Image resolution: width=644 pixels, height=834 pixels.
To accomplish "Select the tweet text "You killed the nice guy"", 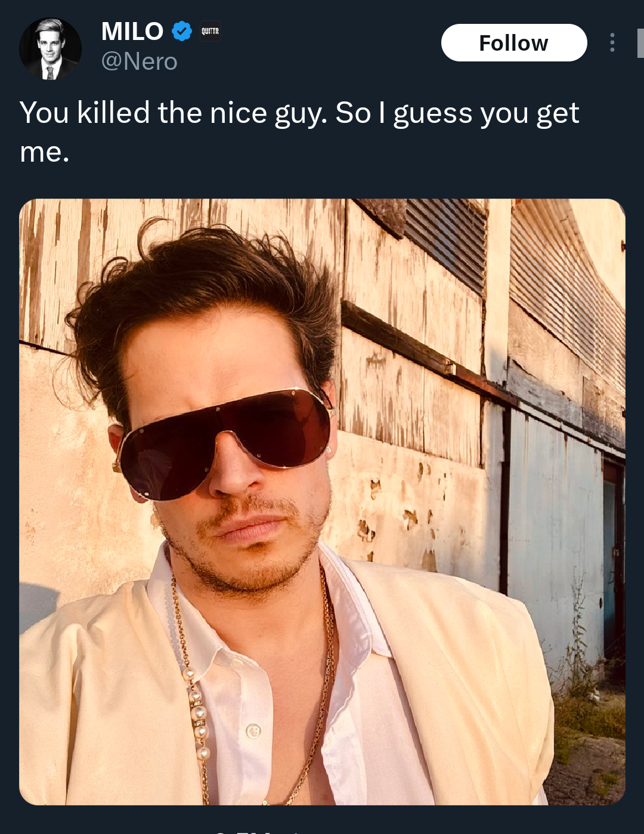I will [173, 113].
